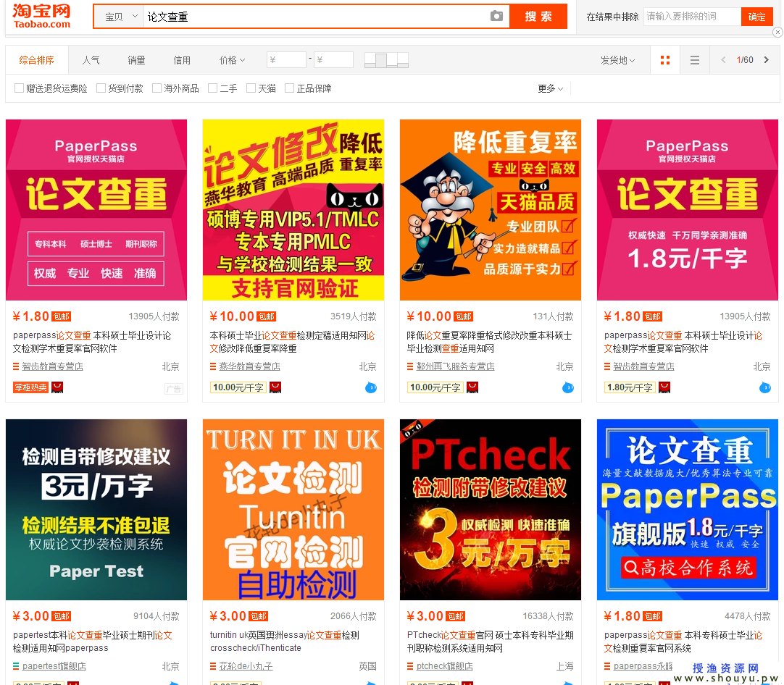
Task: Open the TURN IT IN UK product thumbnail
Action: click(x=293, y=510)
